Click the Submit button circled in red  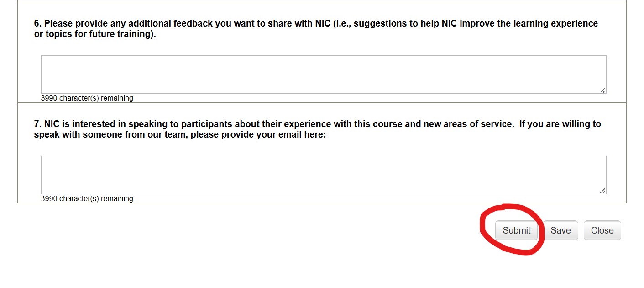pos(517,230)
